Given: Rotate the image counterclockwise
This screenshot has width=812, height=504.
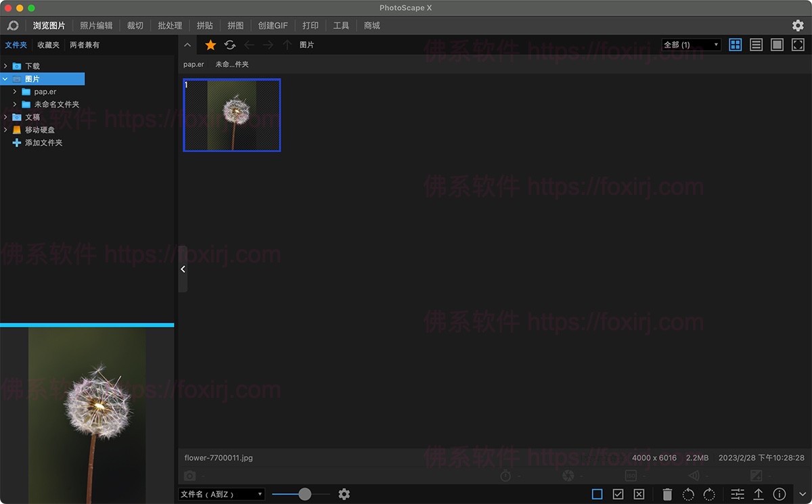Looking at the screenshot, I should click(687, 494).
